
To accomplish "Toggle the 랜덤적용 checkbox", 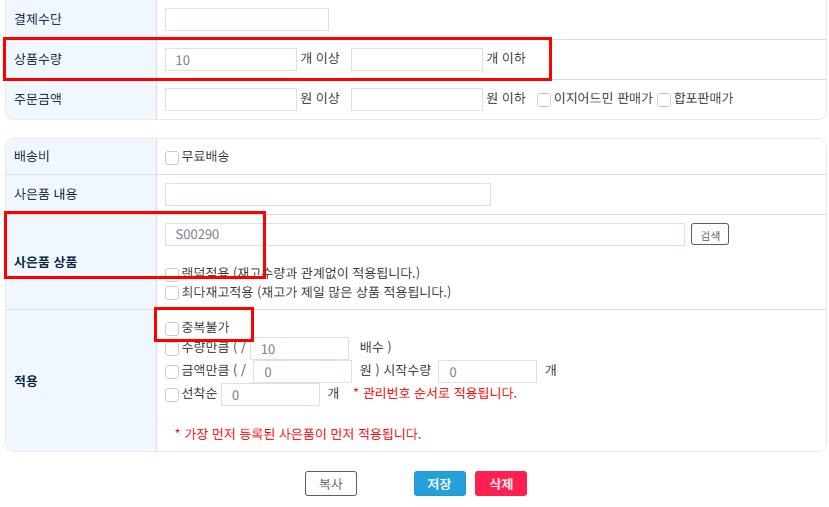I will coord(172,274).
